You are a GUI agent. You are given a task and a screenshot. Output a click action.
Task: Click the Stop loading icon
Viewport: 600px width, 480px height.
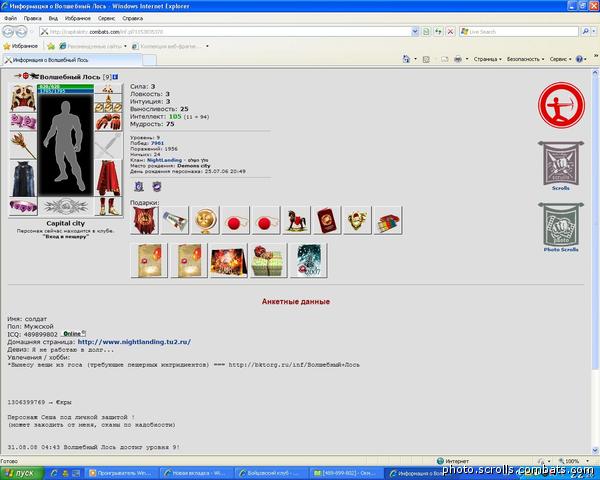click(450, 32)
